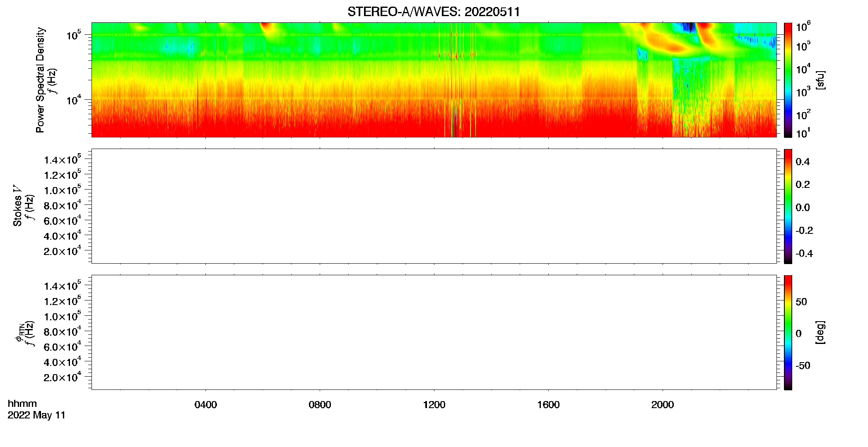Click the 10^2 label on sfu colorbar

coord(803,114)
